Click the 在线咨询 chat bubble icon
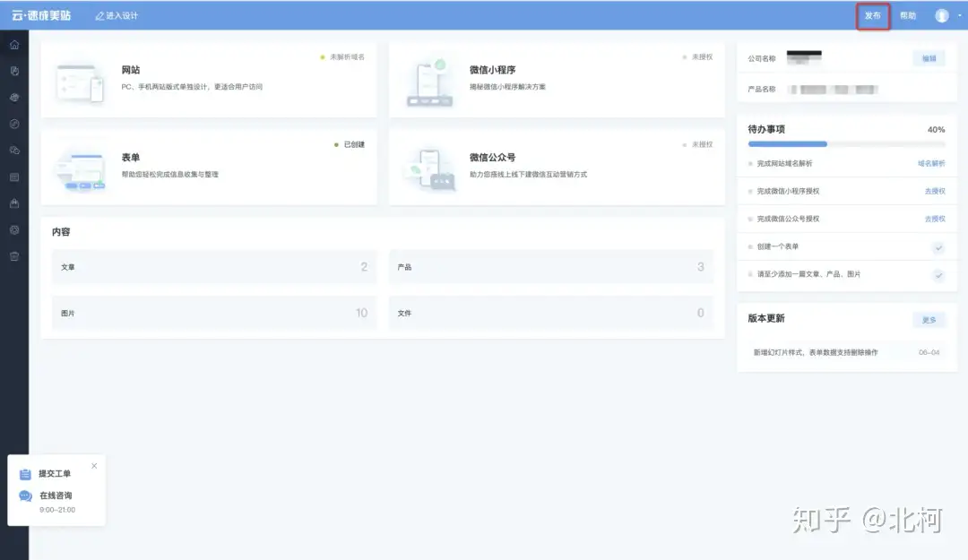Viewport: 968px width, 560px height. pos(25,496)
